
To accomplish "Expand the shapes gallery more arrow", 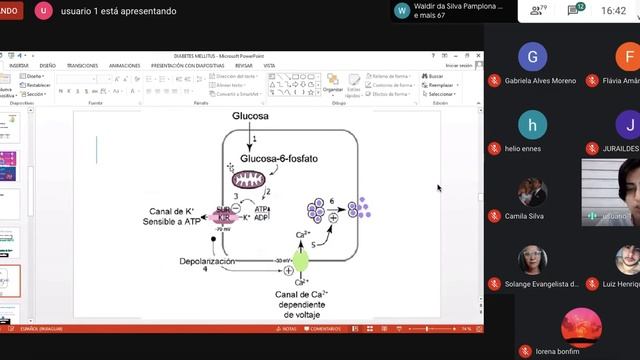I will [x=318, y=93].
